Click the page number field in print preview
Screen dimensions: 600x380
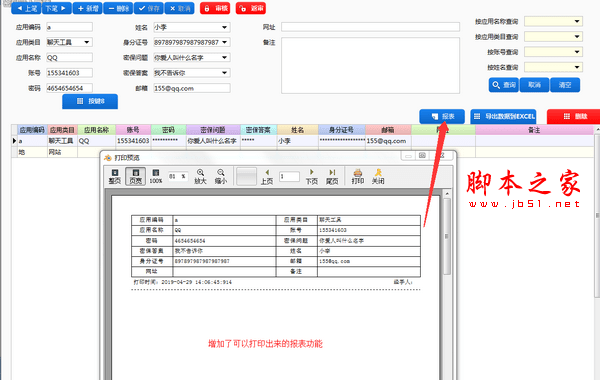click(x=289, y=176)
